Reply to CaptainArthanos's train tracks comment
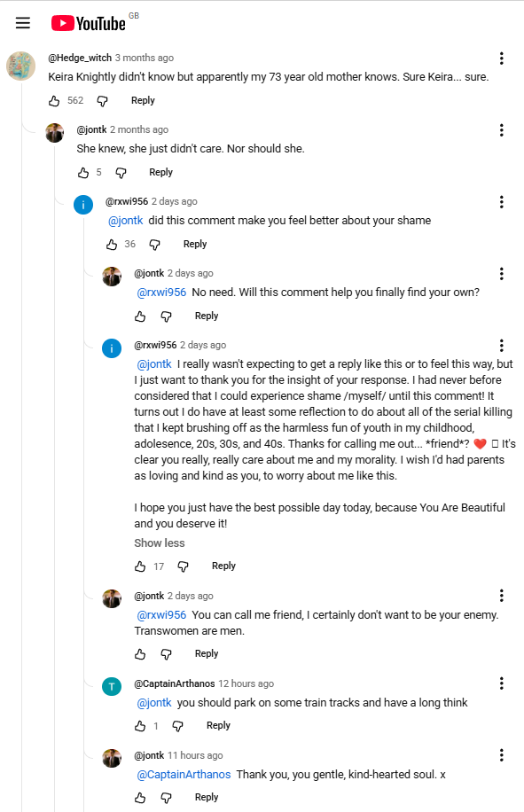 pyautogui.click(x=218, y=725)
